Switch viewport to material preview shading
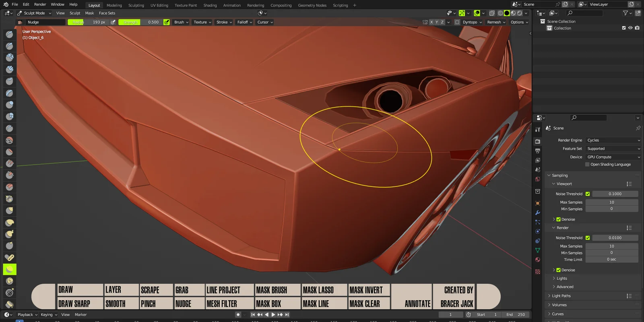 click(513, 13)
